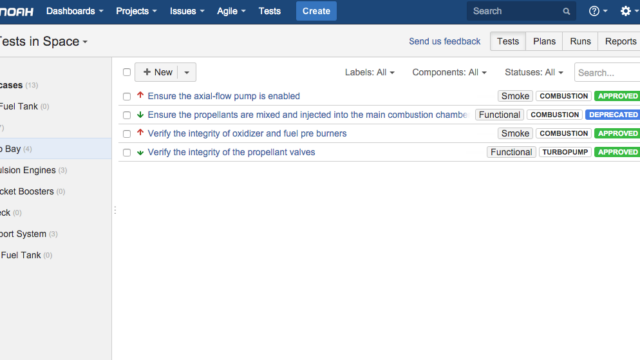The image size is (640, 360).
Task: Click Smoke label on axial-flow pump row
Action: click(x=515, y=96)
